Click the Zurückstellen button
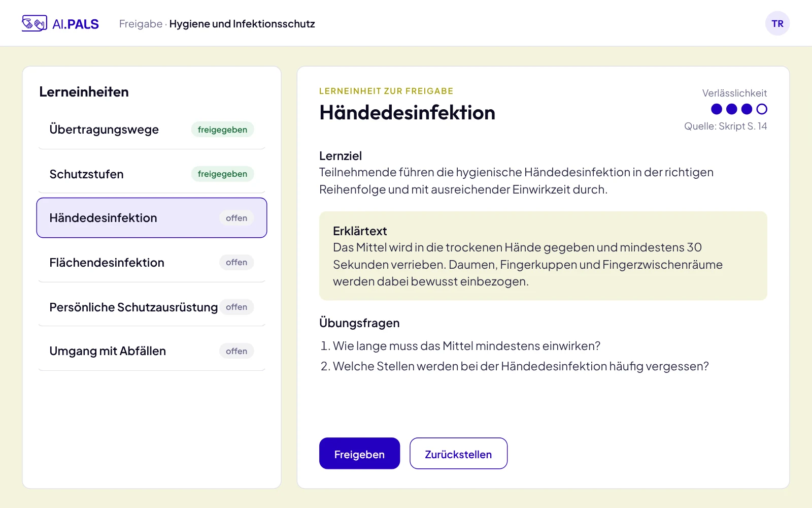Image resolution: width=812 pixels, height=508 pixels. (x=458, y=453)
